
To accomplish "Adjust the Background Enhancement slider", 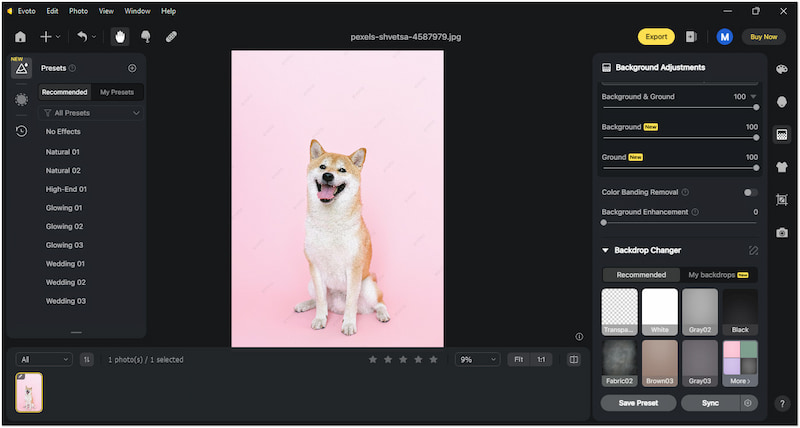I will click(679, 223).
